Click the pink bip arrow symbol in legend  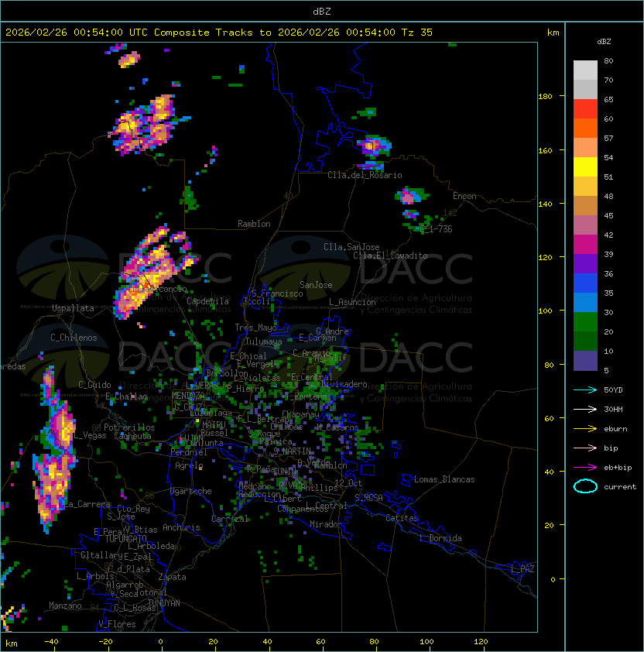click(585, 448)
